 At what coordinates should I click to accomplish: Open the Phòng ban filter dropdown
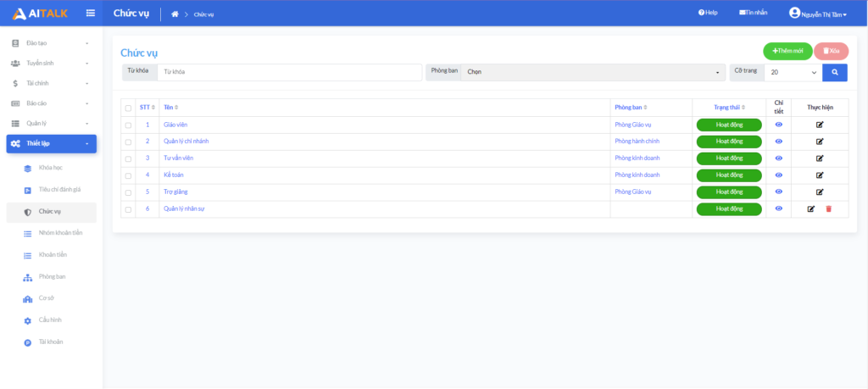591,73
